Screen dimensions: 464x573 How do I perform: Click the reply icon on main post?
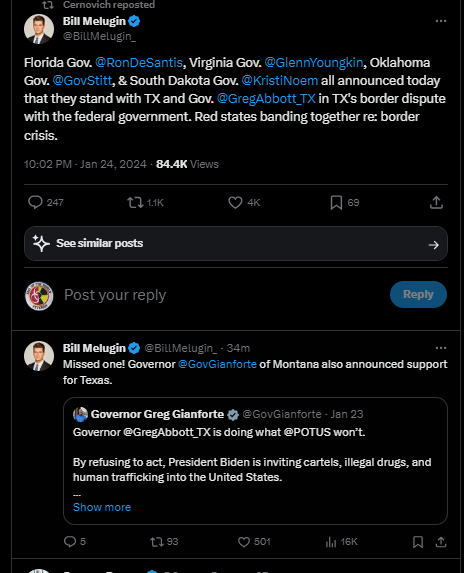coord(35,202)
